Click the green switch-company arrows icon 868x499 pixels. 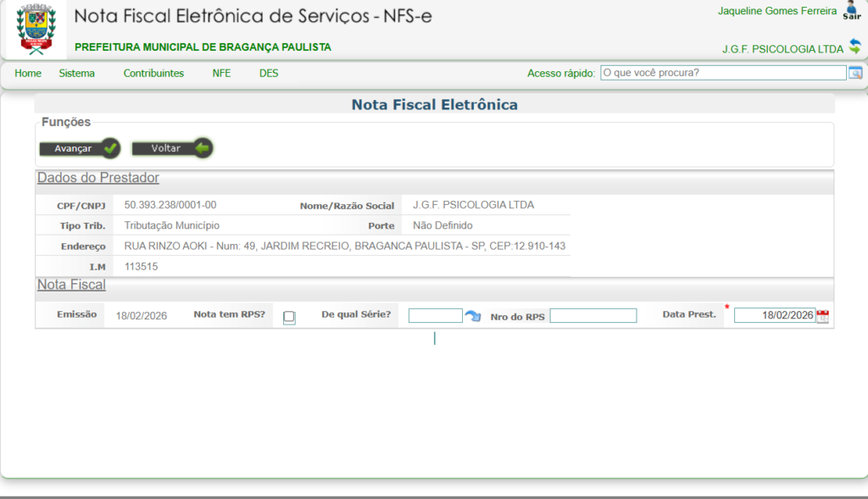tap(854, 47)
